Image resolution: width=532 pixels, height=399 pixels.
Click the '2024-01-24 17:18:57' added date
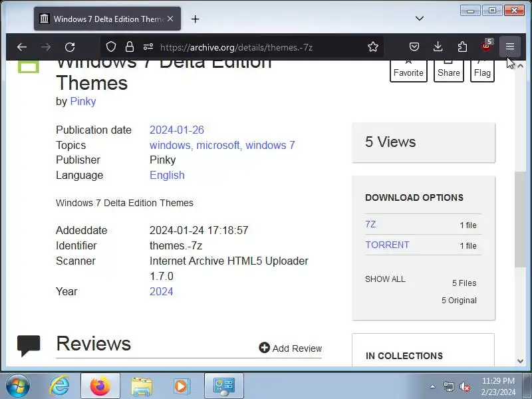(x=199, y=230)
